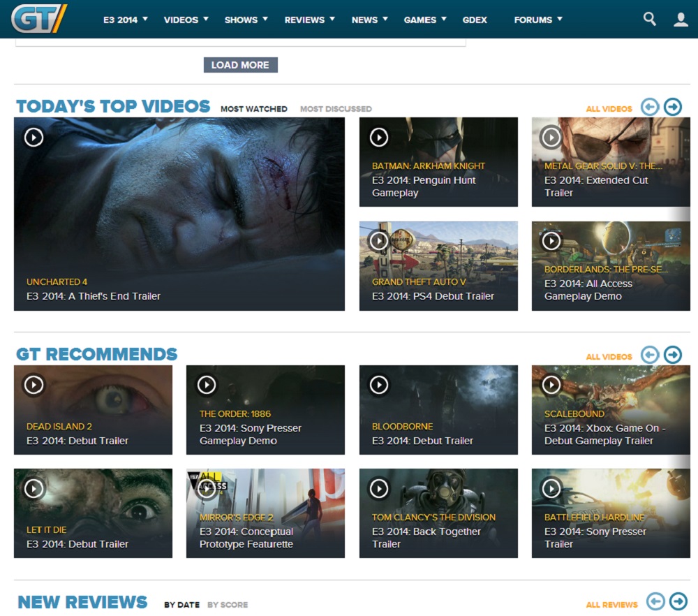Image resolution: width=698 pixels, height=616 pixels.
Task: Play Dead Island 2 debut trailer
Action: (34, 385)
